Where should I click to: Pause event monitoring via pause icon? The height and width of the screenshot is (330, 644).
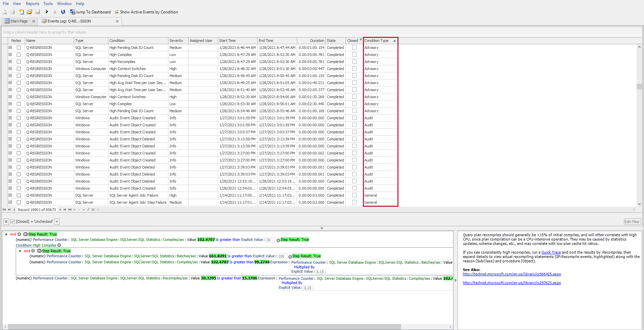coord(55,12)
